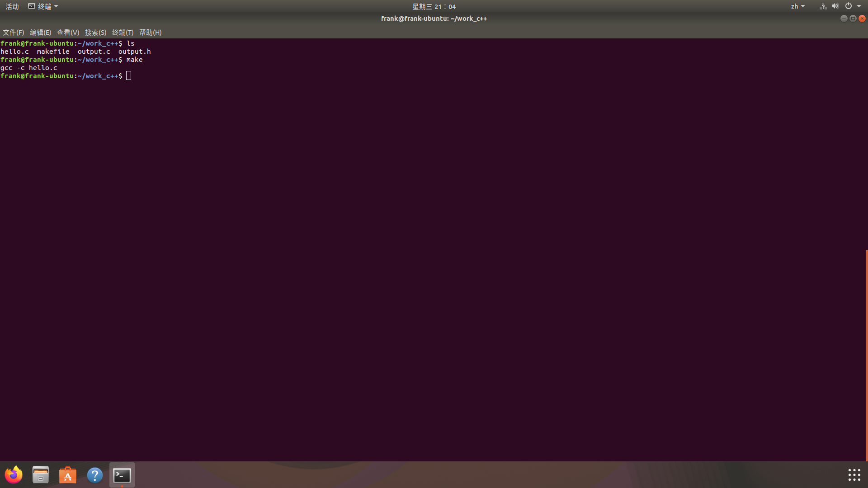This screenshot has width=868, height=488.
Task: Click the network status icon
Action: click(823, 6)
